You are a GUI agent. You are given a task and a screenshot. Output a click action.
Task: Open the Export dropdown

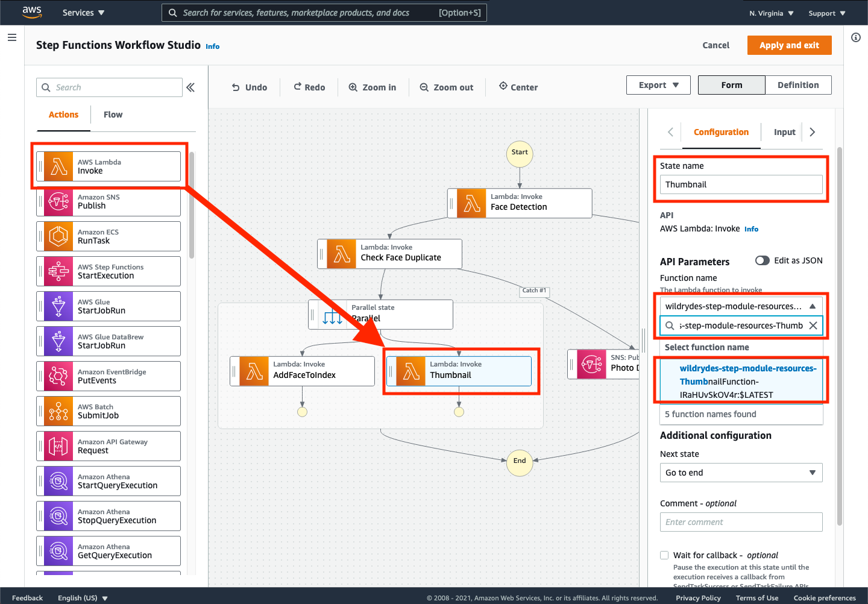click(659, 85)
